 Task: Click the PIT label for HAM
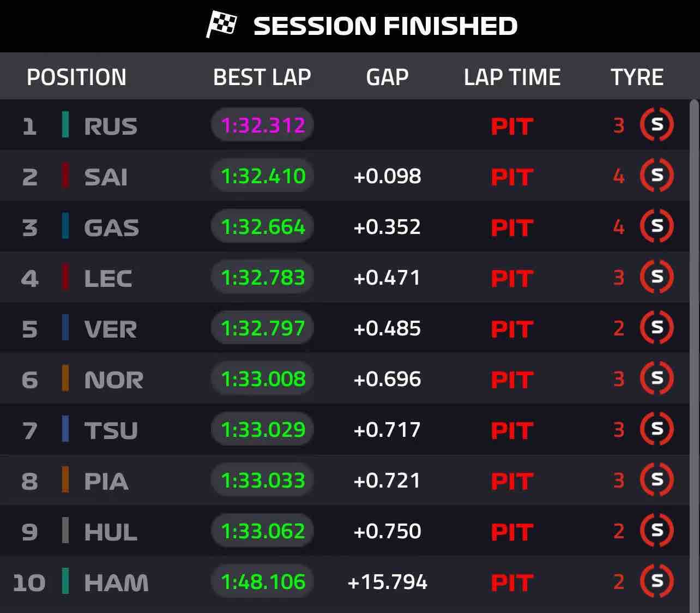(511, 582)
